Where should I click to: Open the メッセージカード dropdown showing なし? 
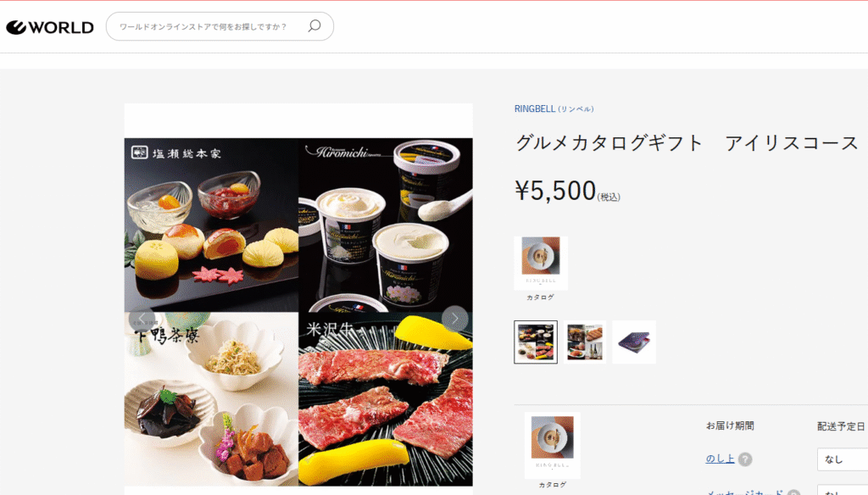coord(843,491)
